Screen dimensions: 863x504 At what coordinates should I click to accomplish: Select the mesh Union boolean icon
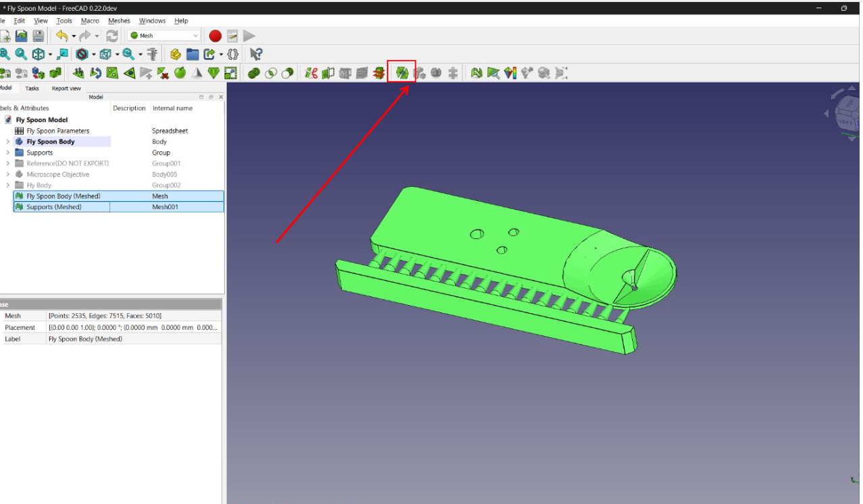[x=254, y=73]
